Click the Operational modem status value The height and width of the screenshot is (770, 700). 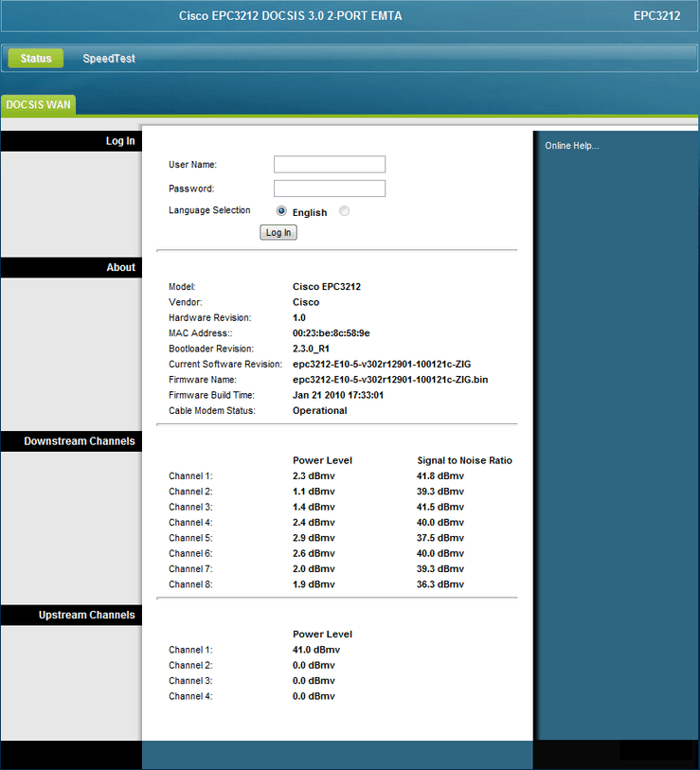[x=320, y=410]
